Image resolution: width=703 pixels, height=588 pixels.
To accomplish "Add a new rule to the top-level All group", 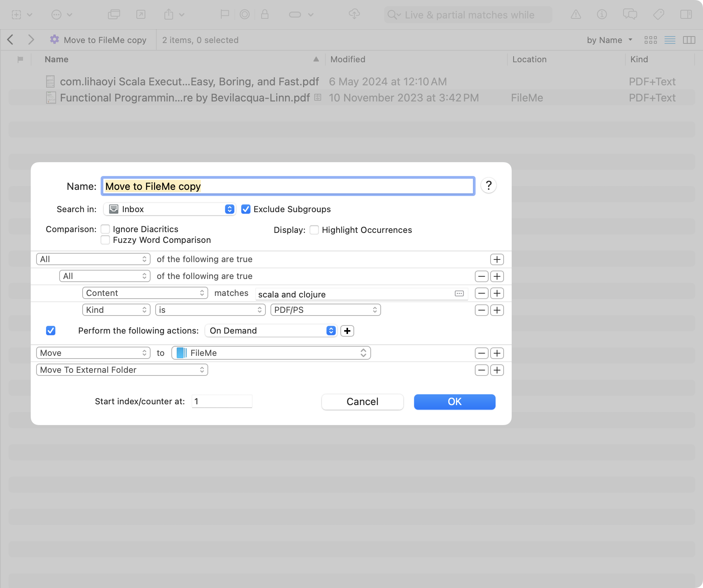I will 497,259.
